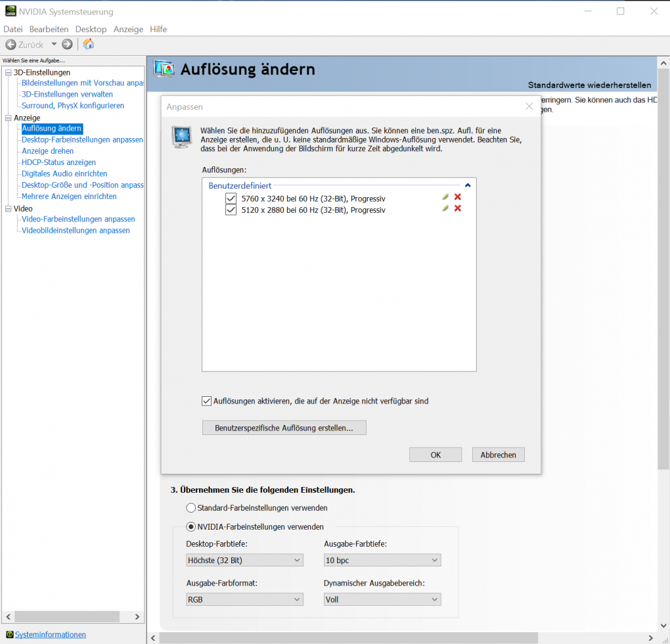Viewport: 670px width, 644px height.
Task: Select the 5120 x 2880 bei 60 Hz row text
Action: (x=313, y=210)
